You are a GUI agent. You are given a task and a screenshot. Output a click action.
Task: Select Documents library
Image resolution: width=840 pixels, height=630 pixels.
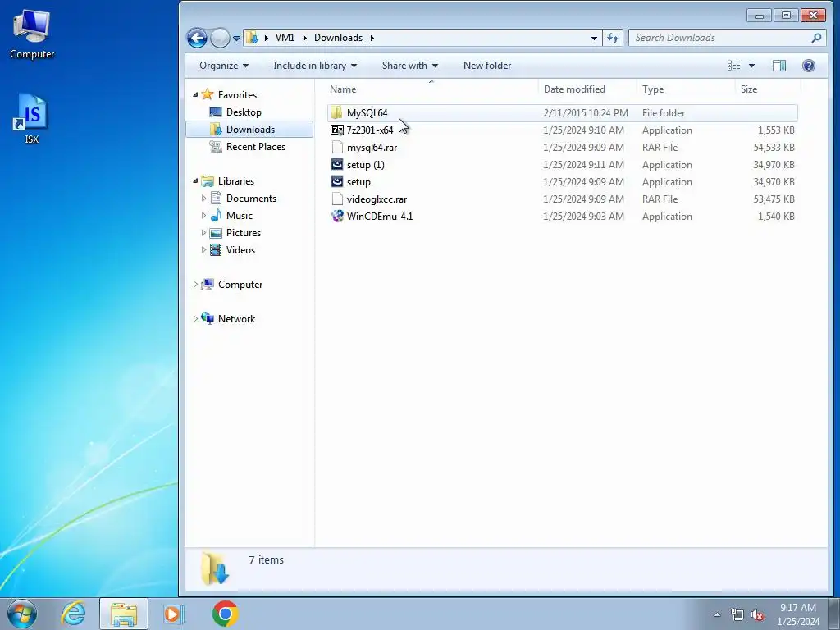pos(251,199)
